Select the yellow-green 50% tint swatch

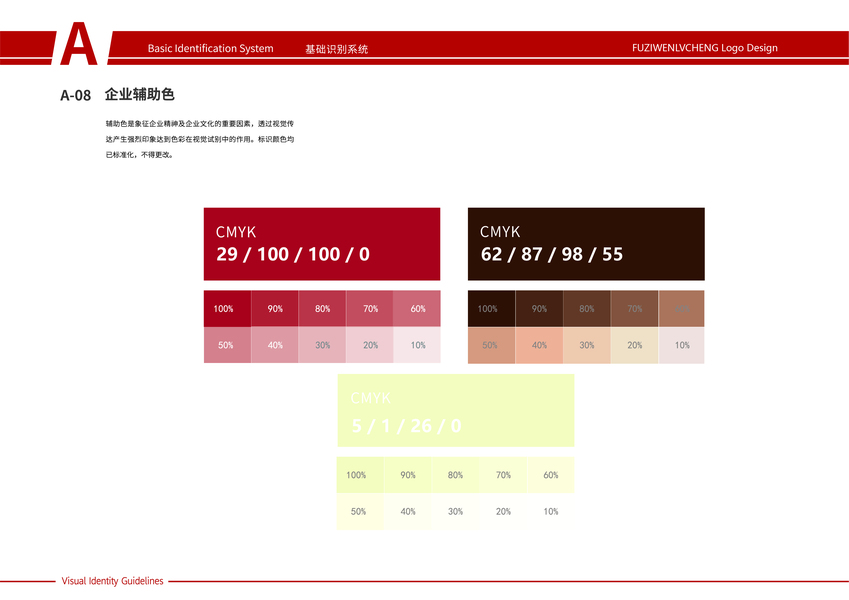pyautogui.click(x=360, y=511)
